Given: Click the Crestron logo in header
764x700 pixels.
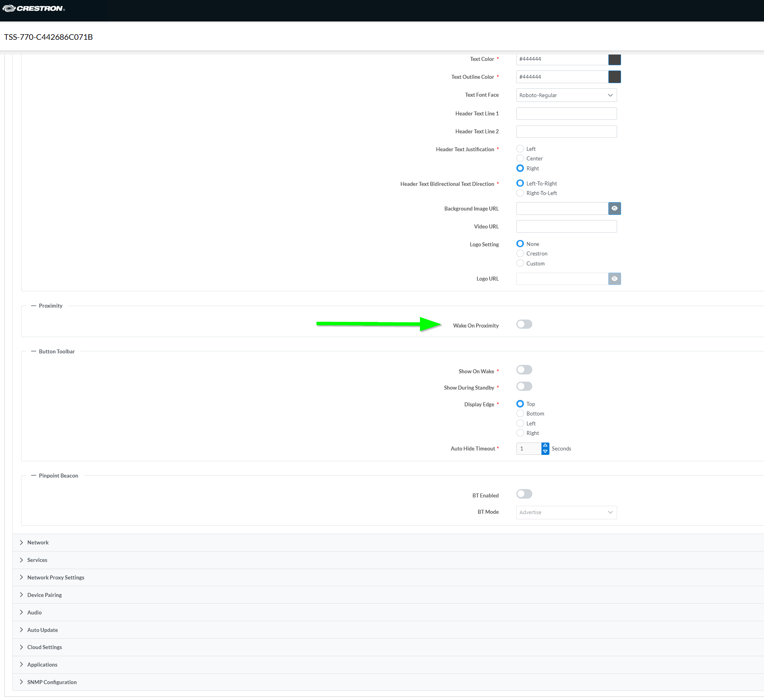Looking at the screenshot, I should (x=34, y=8).
